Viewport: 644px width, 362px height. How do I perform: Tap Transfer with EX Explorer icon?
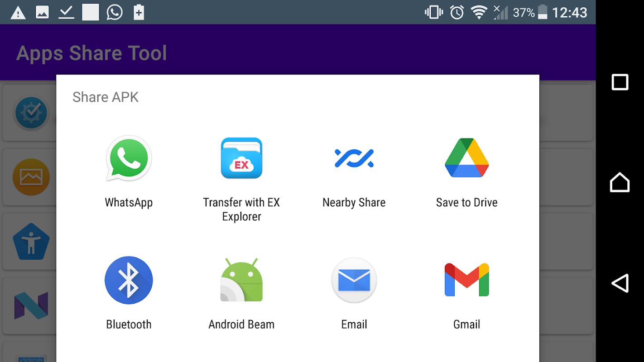click(x=241, y=158)
